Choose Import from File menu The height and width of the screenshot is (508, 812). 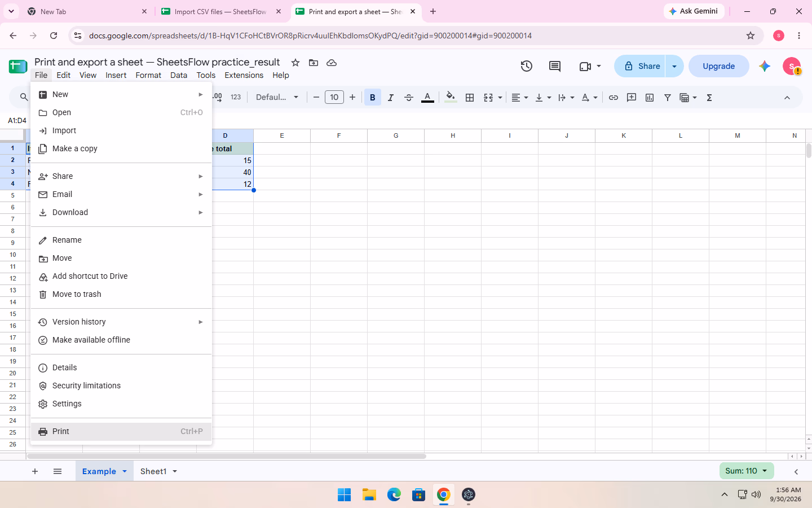tap(121, 130)
